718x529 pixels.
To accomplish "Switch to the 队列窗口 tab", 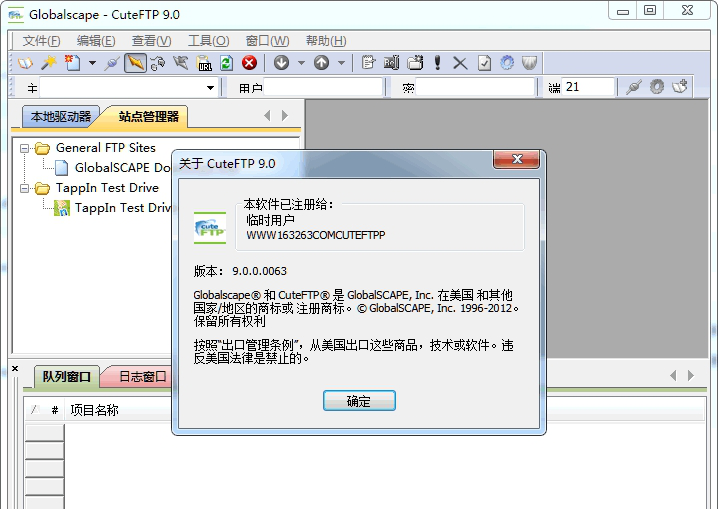I will point(67,376).
